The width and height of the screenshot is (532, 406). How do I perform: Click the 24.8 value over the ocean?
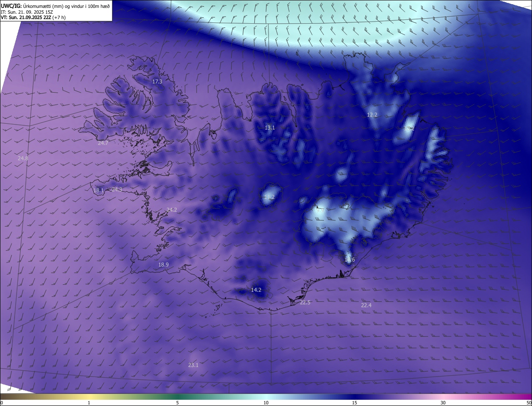click(23, 158)
